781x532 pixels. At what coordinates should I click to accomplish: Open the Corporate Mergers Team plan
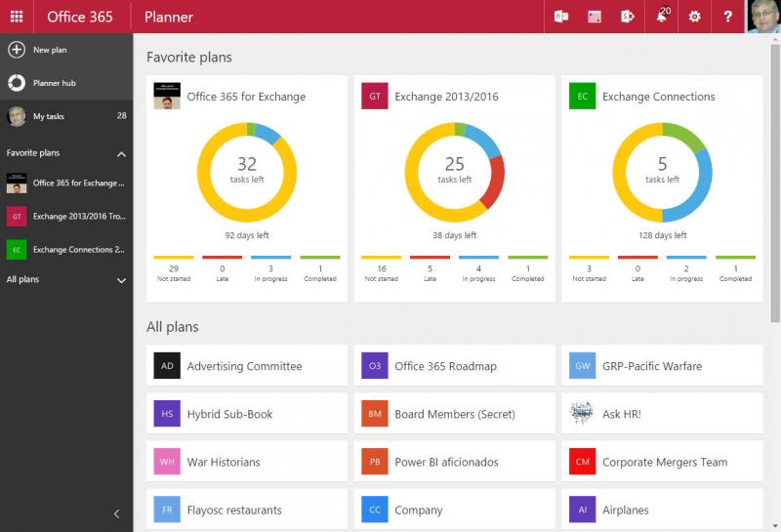[x=662, y=462]
